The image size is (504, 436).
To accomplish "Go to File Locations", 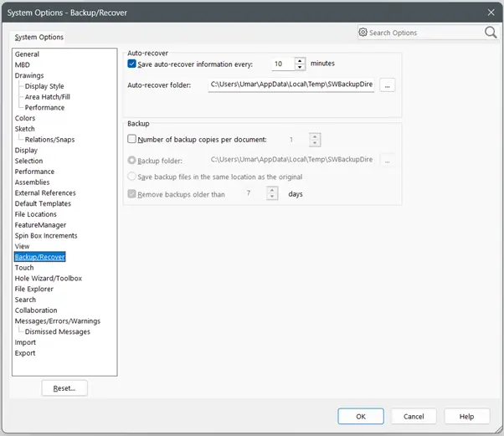I will (x=36, y=214).
